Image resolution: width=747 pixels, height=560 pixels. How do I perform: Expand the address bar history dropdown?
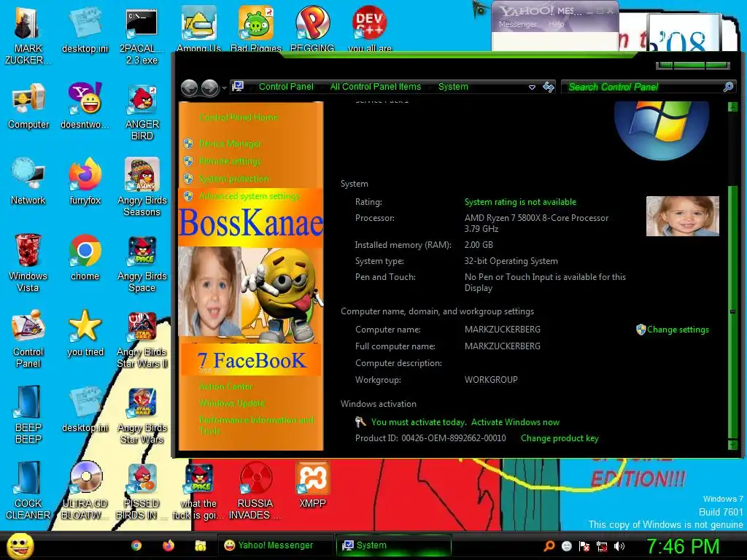click(x=532, y=87)
